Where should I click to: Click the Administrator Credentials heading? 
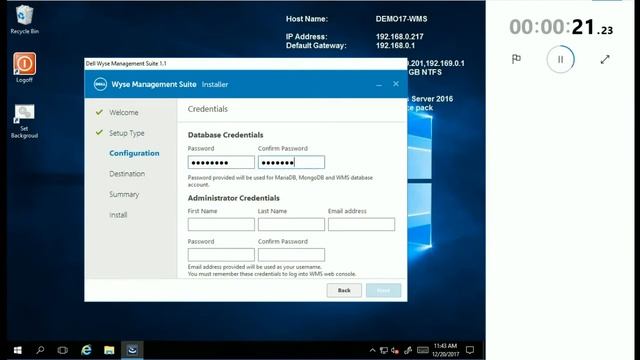click(233, 198)
